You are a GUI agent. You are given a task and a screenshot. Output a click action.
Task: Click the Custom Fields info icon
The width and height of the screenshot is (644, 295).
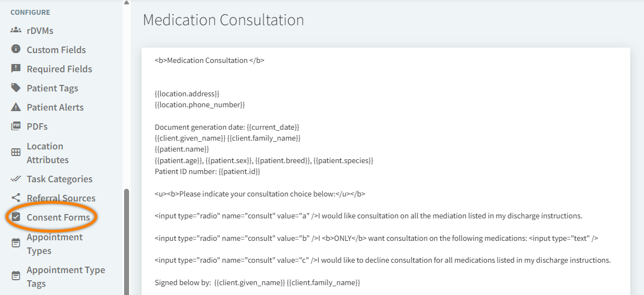point(16,49)
